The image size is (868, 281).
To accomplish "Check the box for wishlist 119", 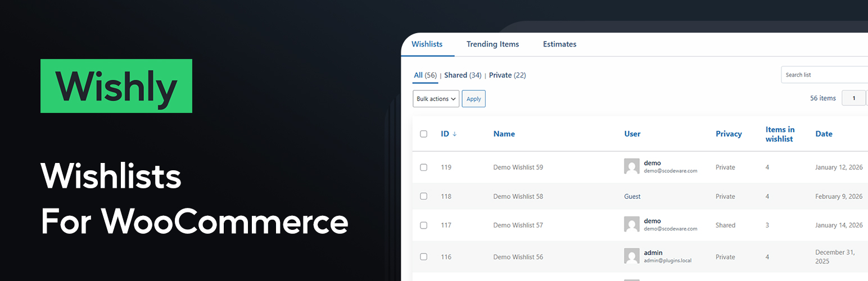I will pyautogui.click(x=423, y=167).
